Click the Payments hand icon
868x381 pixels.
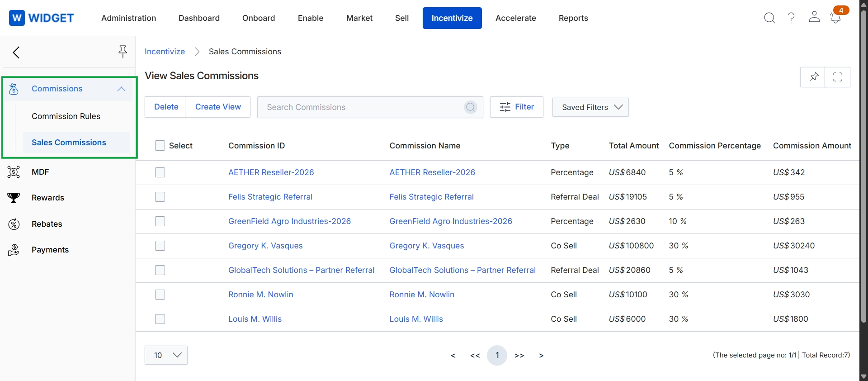click(14, 250)
